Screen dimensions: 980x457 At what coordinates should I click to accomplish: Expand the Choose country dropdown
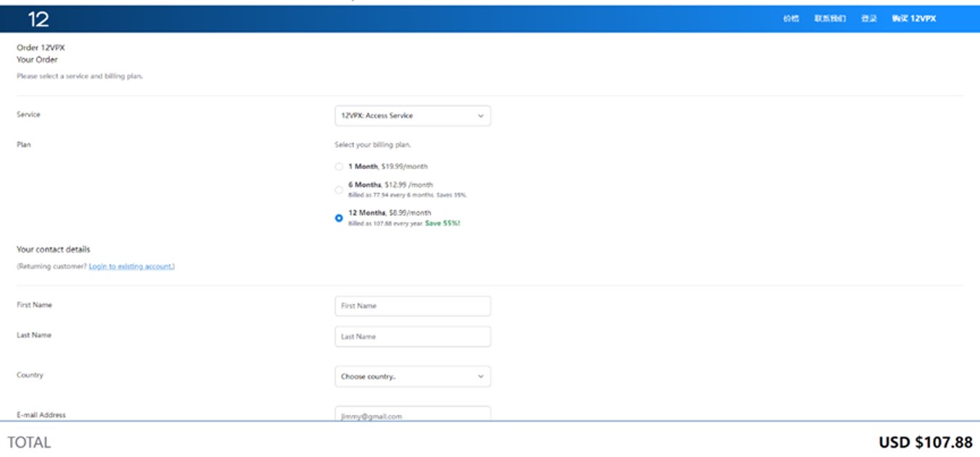[x=412, y=376]
